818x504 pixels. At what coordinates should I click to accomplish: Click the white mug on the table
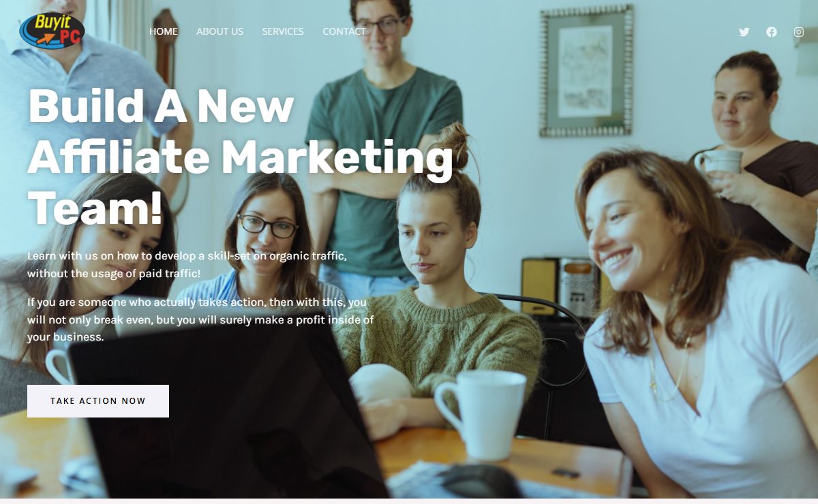click(x=481, y=414)
